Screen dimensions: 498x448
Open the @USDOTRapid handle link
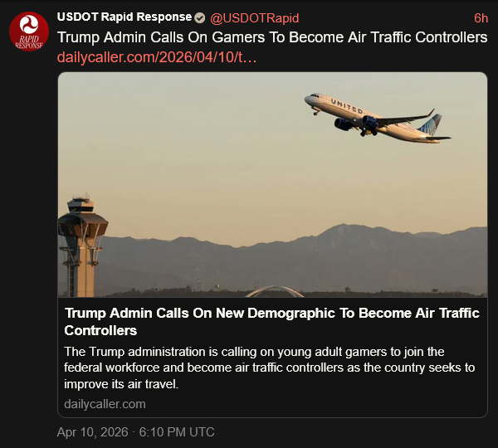coord(255,18)
